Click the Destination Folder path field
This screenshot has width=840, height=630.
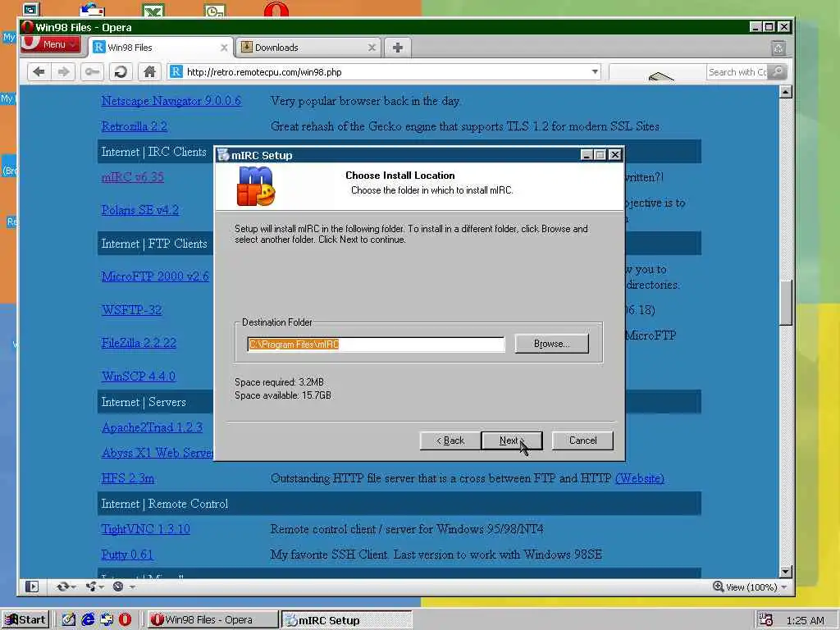376,345
